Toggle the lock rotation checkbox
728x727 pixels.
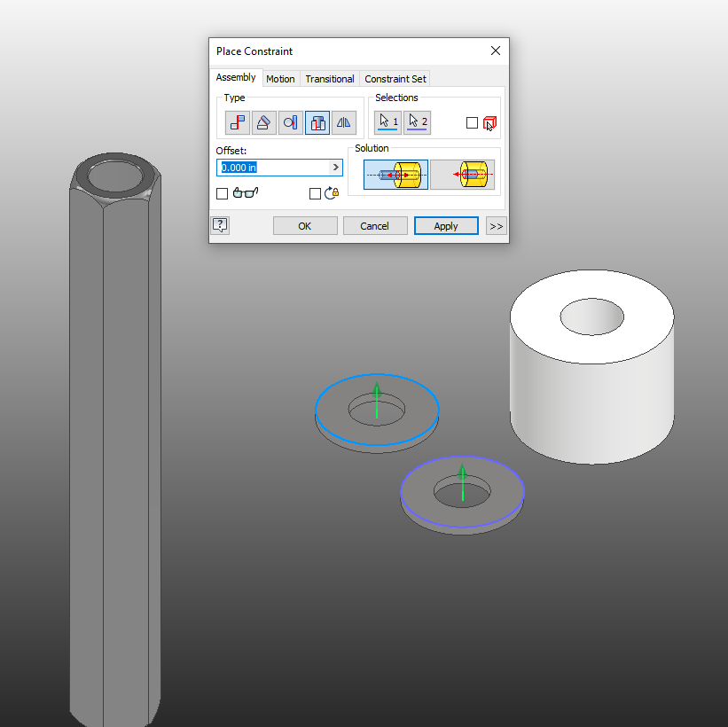point(316,193)
